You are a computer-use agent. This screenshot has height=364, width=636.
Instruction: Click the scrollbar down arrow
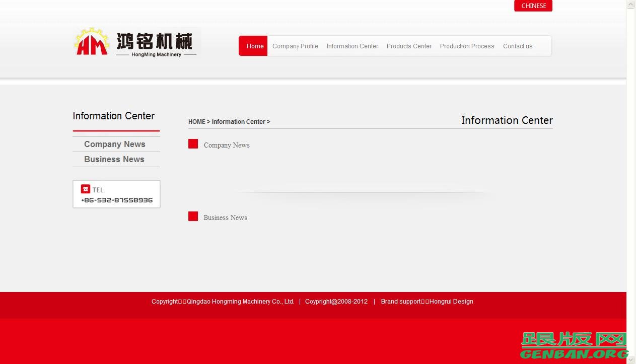(630, 360)
